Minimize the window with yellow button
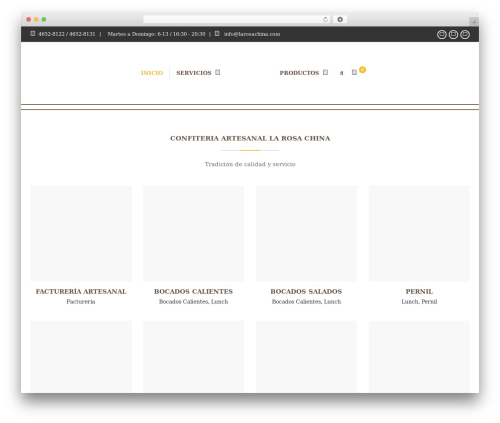The width and height of the screenshot is (500, 423). 36,19
